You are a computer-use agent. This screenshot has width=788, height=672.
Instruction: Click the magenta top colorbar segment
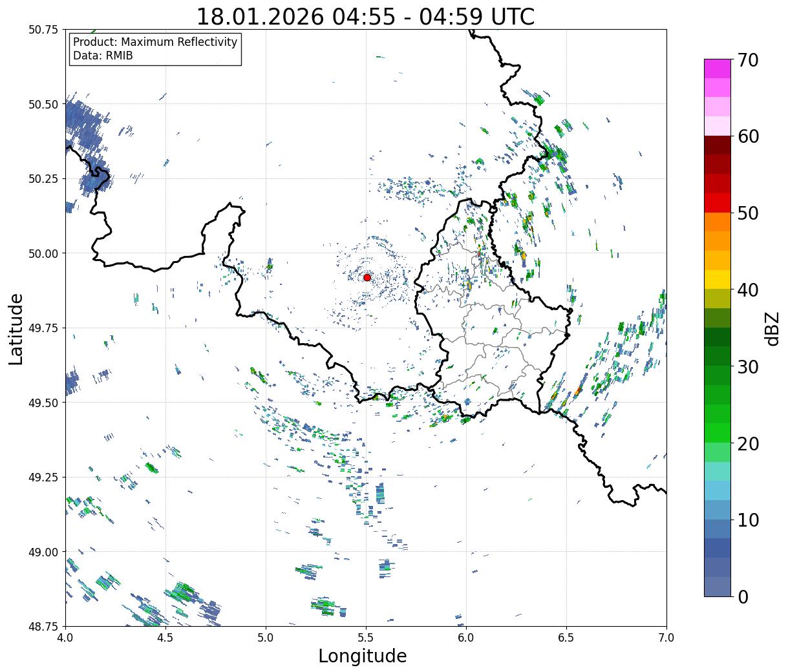(718, 68)
